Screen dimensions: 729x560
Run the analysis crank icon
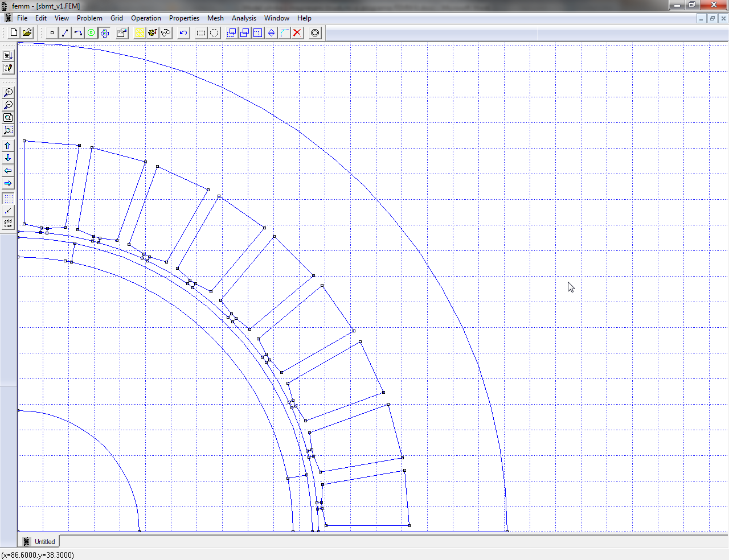153,32
